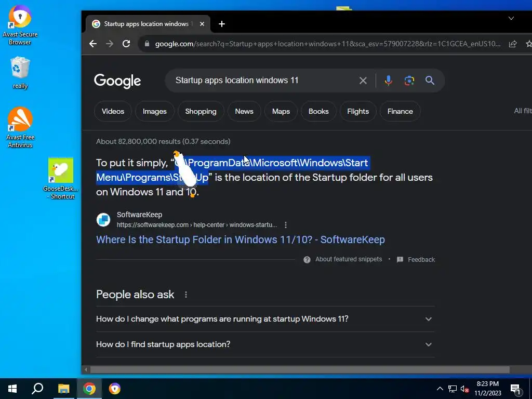Filter results by Flights
The image size is (532, 399).
(x=358, y=111)
